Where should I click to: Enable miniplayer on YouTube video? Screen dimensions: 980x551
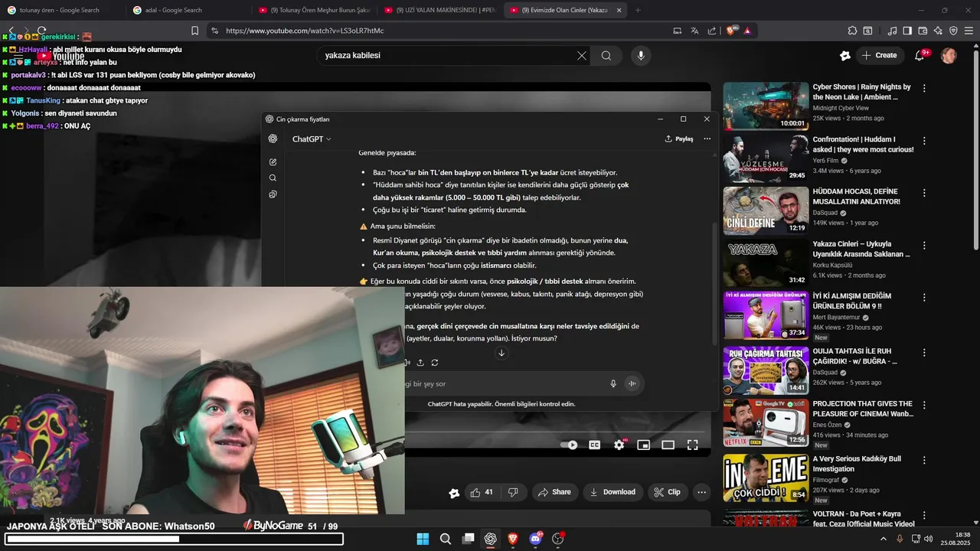click(x=644, y=445)
